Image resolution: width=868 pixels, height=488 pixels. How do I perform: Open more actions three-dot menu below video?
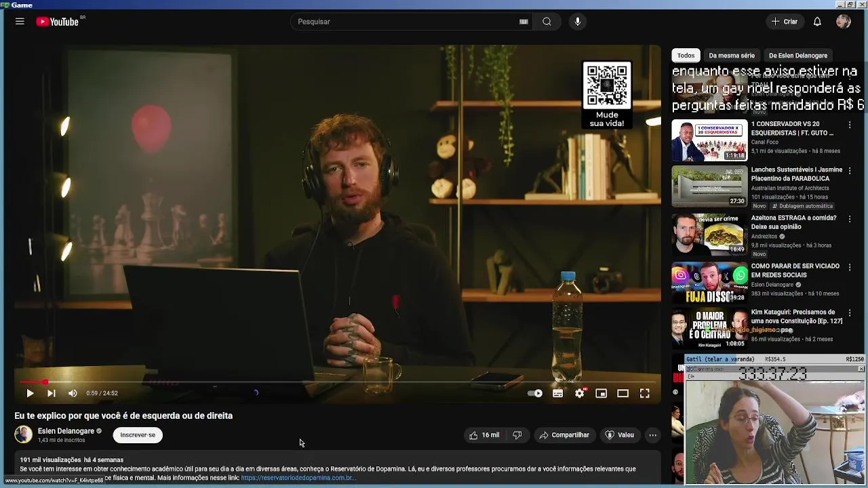click(652, 435)
